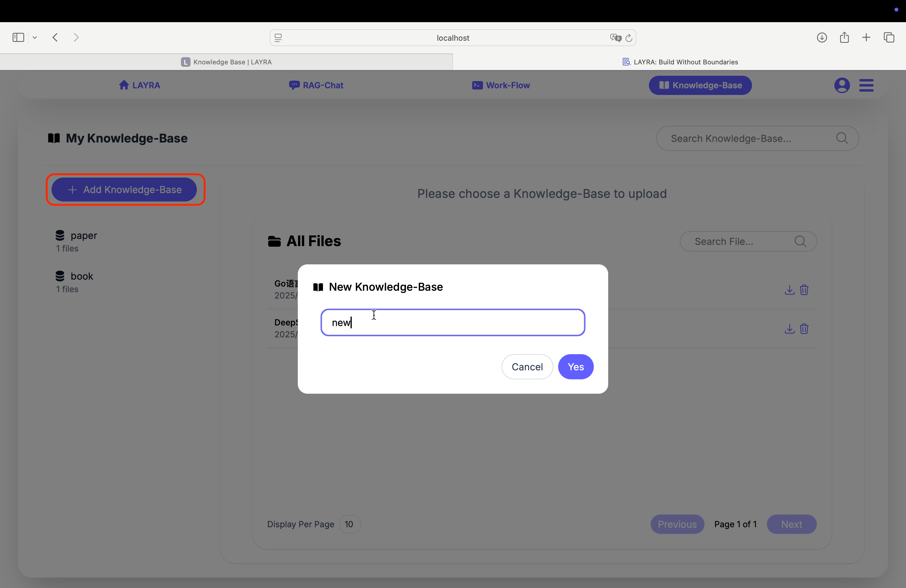
Task: Open RAG-Chat section
Action: click(316, 85)
